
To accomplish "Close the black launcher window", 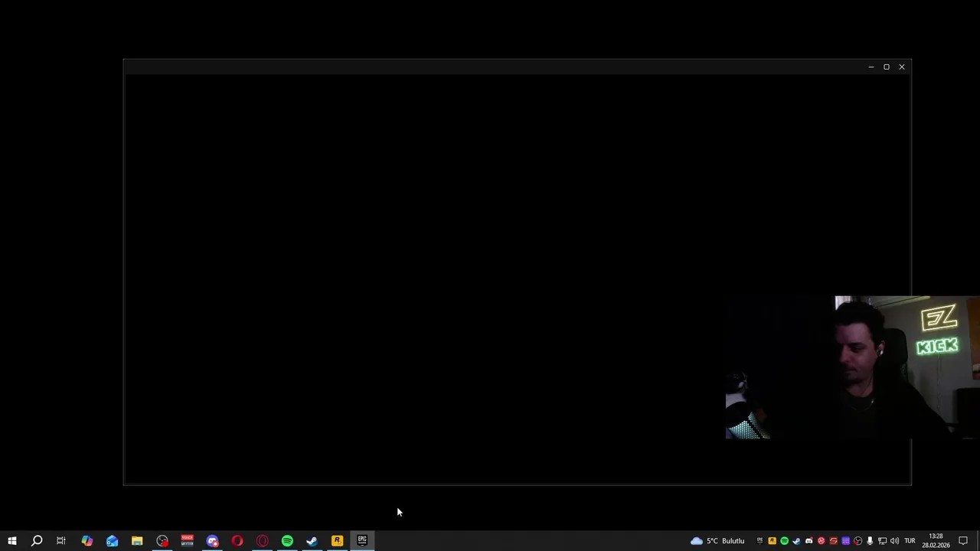I will click(902, 67).
